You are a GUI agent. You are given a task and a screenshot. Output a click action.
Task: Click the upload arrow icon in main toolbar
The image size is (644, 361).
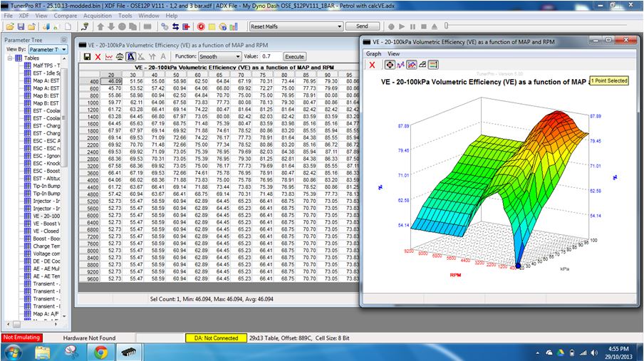[x=100, y=26]
